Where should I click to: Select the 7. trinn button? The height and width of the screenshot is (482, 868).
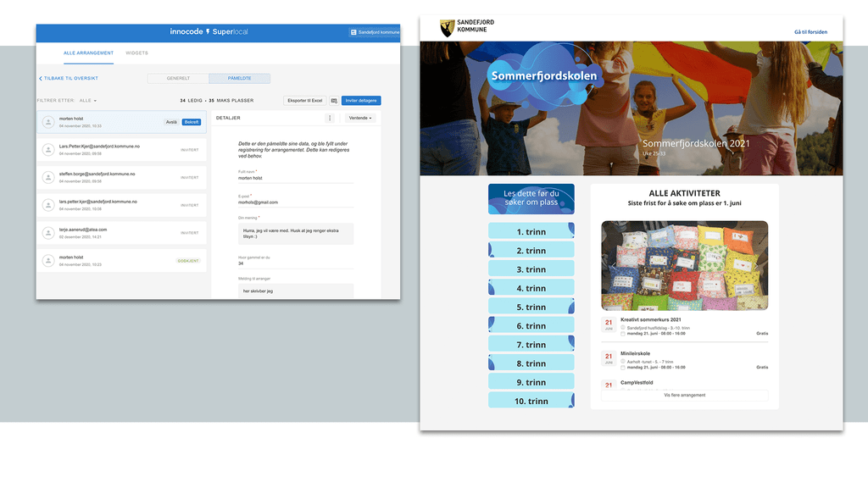point(531,344)
